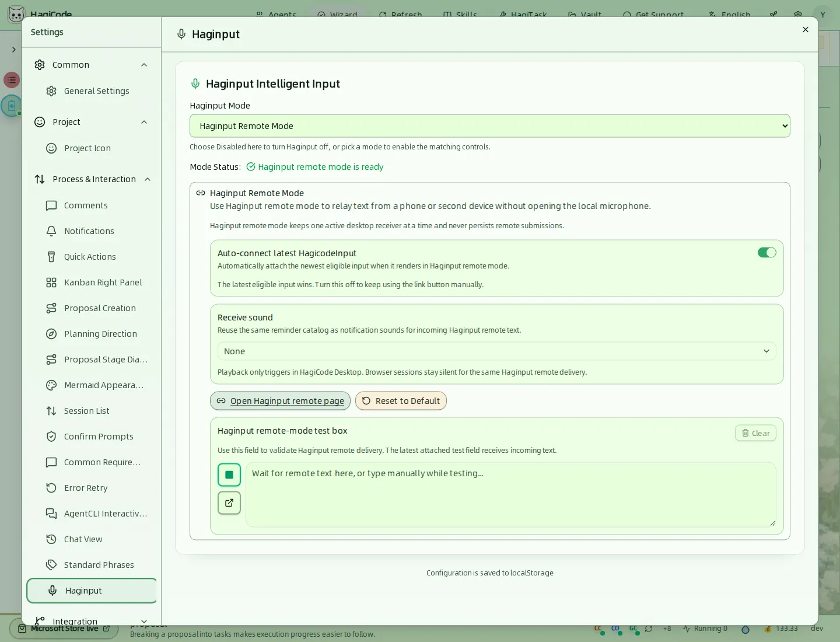Image resolution: width=840 pixels, height=642 pixels.
Task: Click the Session List sort arrows icon
Action: 51,411
